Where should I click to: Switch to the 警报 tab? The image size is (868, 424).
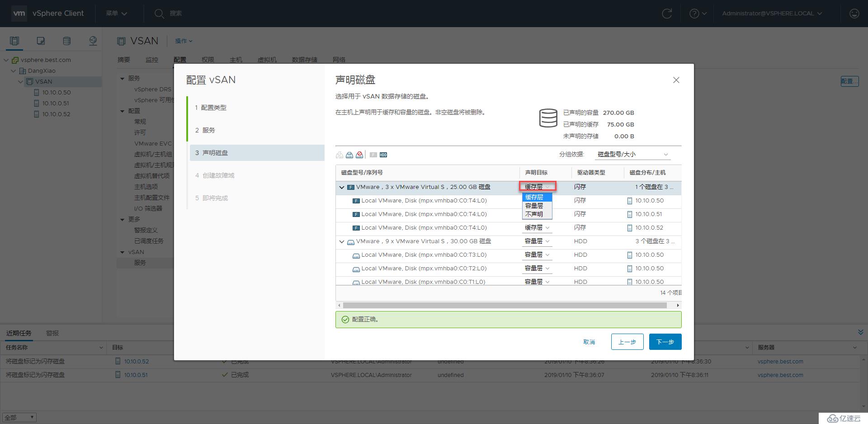click(x=52, y=333)
